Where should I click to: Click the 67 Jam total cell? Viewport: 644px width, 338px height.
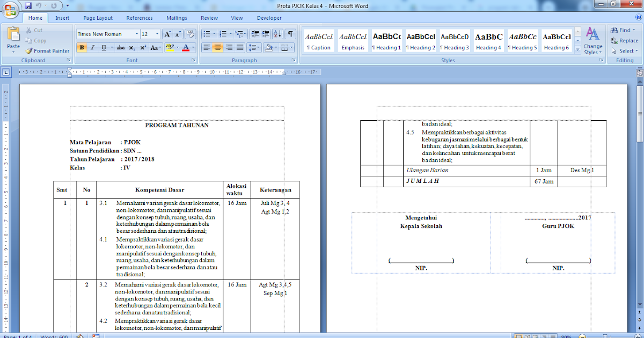point(544,181)
